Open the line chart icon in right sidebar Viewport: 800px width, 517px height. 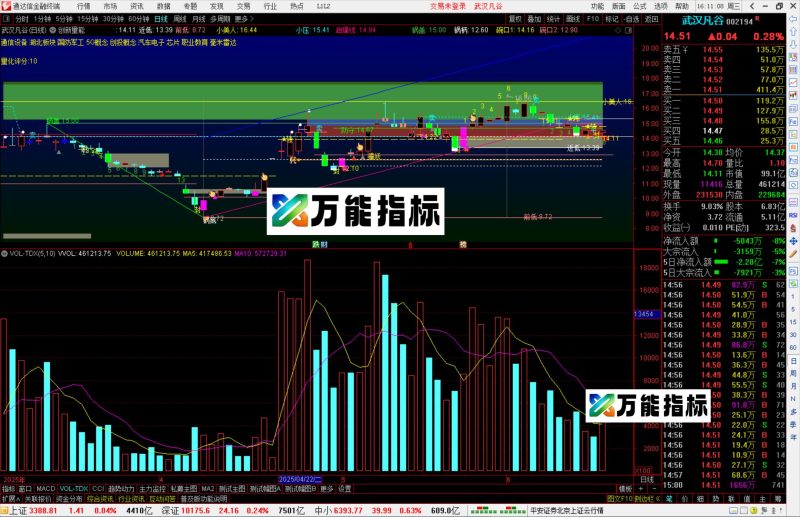[793, 82]
